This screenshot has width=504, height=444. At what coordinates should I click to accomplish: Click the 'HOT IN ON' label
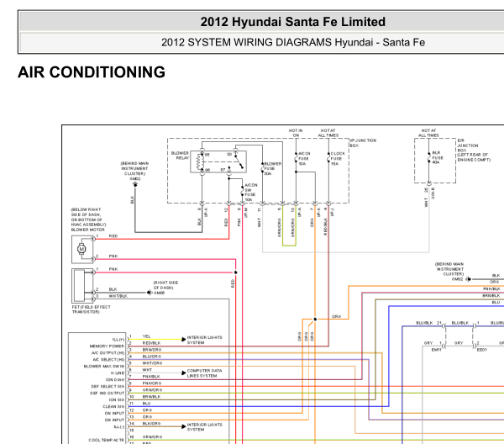296,133
